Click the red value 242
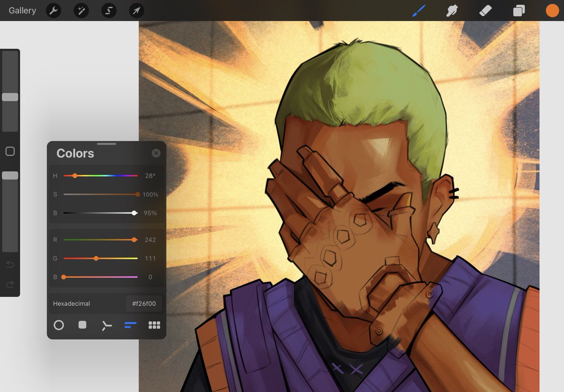 click(150, 240)
